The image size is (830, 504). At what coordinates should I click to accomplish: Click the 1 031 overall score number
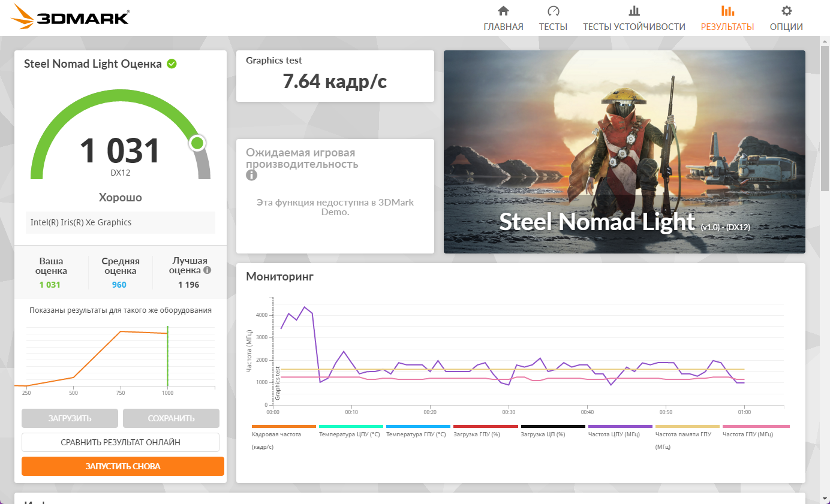click(x=120, y=150)
